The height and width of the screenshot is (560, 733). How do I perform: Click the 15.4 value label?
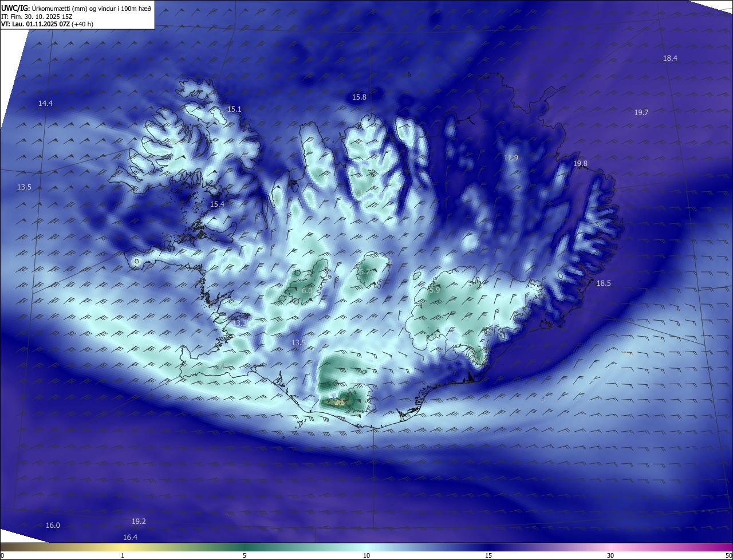tap(217, 204)
